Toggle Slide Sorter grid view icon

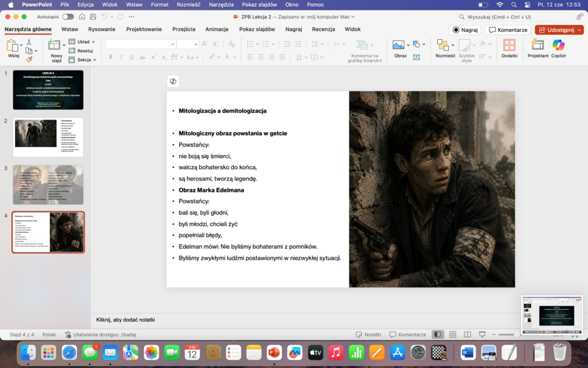[453, 334]
